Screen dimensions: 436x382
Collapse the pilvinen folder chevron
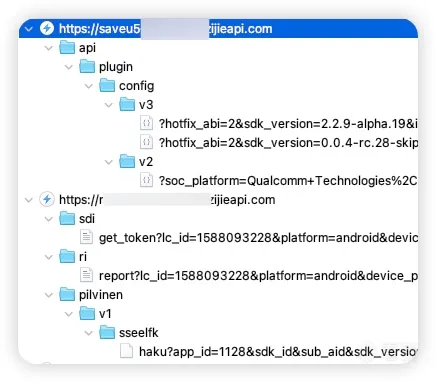point(49,295)
